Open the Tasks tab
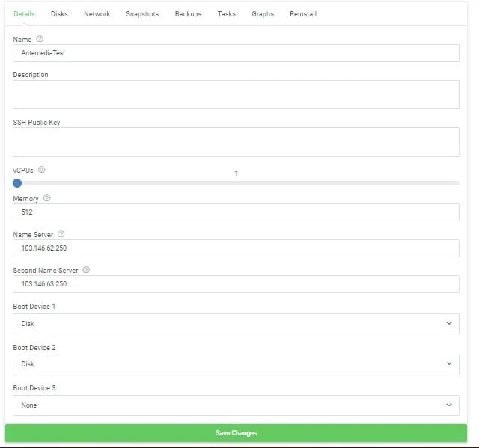This screenshot has width=479, height=448. pos(226,14)
